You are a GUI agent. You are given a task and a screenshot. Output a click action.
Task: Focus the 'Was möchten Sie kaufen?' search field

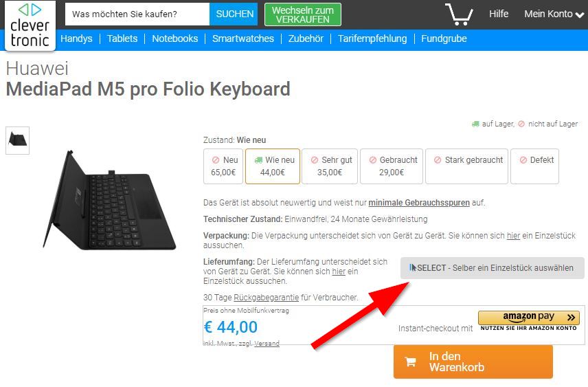coord(137,14)
